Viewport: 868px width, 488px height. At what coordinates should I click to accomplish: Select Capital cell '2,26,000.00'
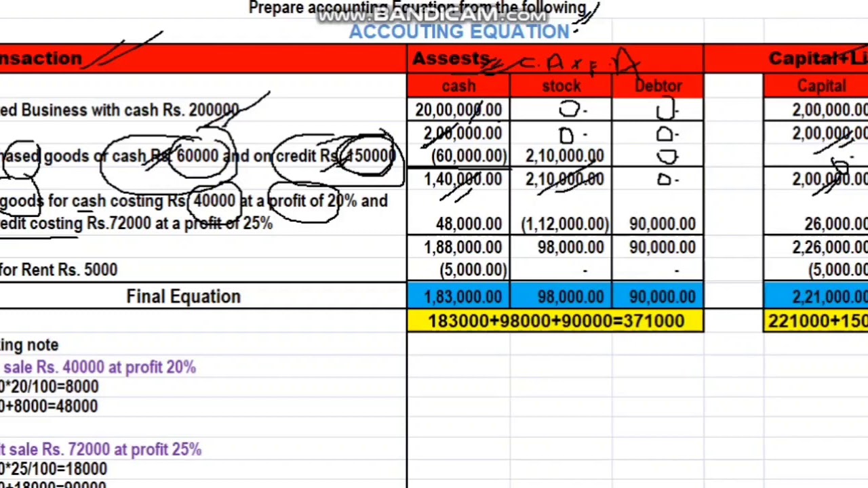click(816, 247)
